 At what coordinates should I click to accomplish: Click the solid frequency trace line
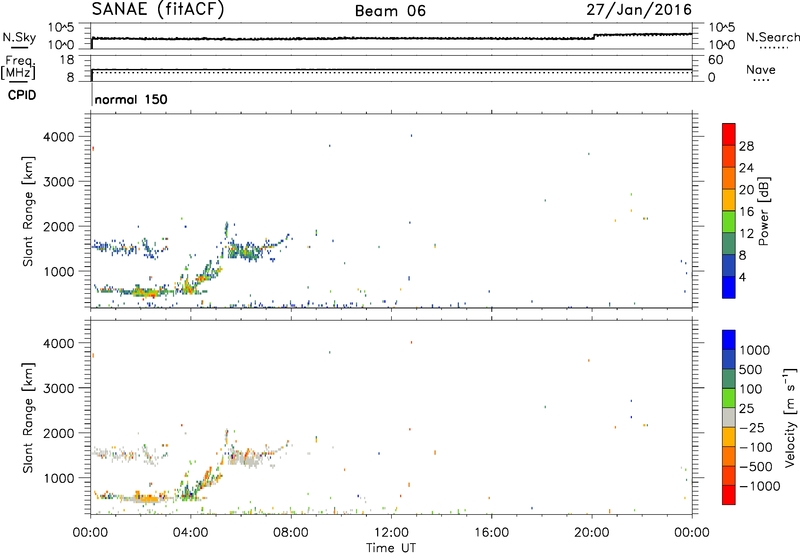(x=391, y=69)
